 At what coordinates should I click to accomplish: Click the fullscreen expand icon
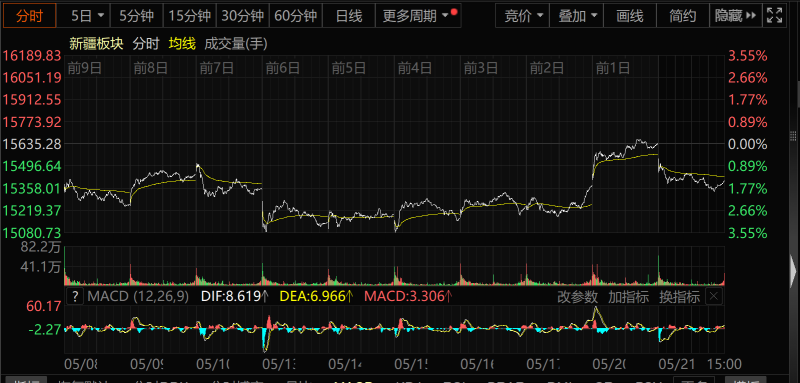[x=774, y=16]
